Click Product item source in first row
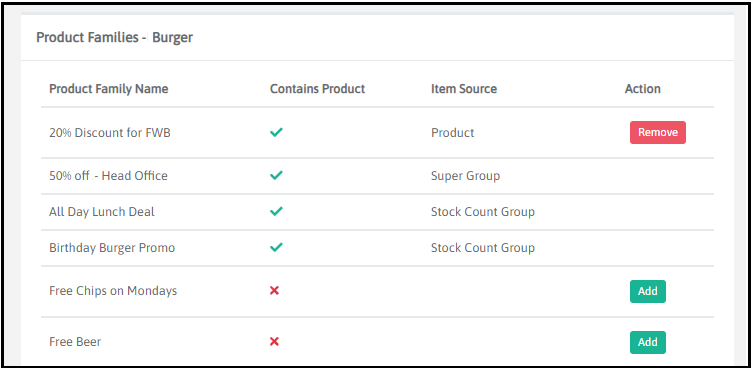The image size is (752, 368). click(x=452, y=132)
